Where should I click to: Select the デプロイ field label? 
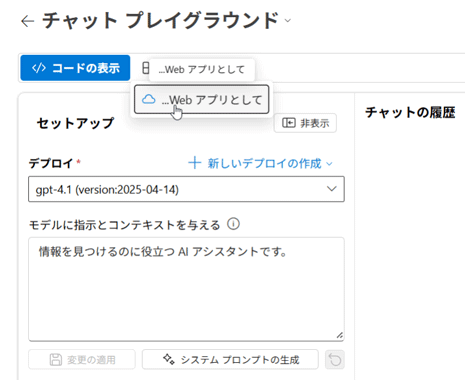pyautogui.click(x=51, y=163)
